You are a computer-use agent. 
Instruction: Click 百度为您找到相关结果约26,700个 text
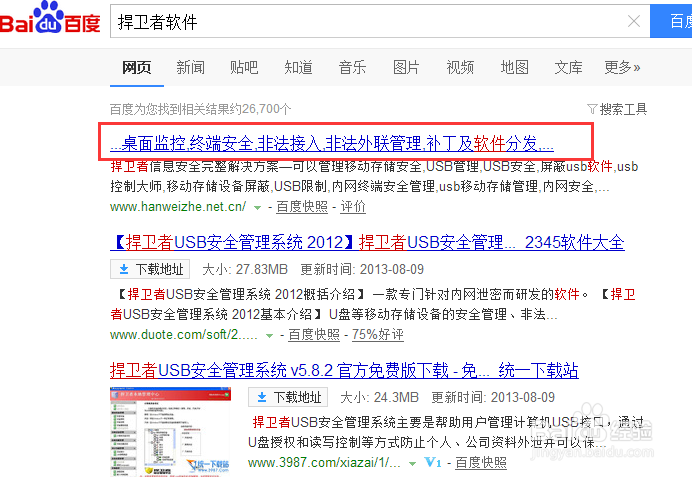tap(200, 109)
